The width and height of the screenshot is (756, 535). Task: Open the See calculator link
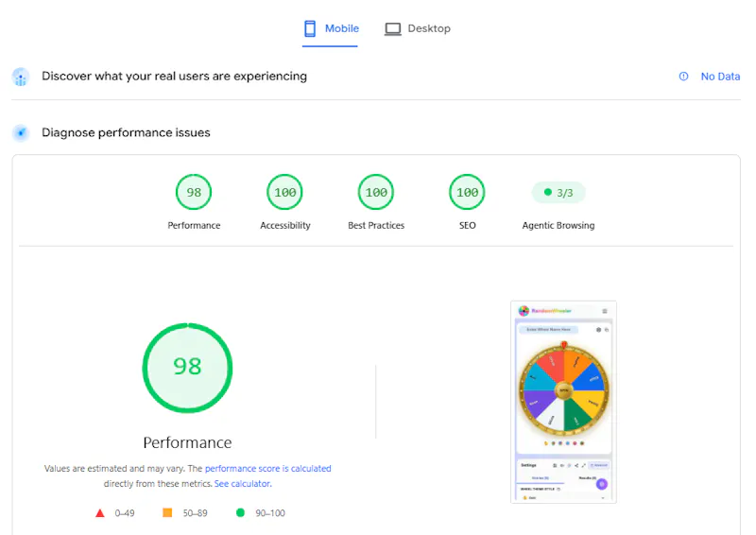[243, 483]
